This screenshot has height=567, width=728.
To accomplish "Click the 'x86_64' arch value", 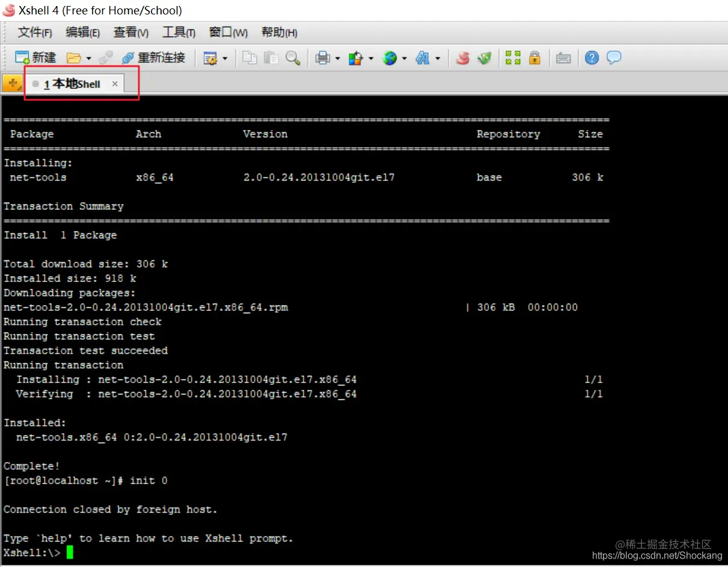I will (x=155, y=177).
